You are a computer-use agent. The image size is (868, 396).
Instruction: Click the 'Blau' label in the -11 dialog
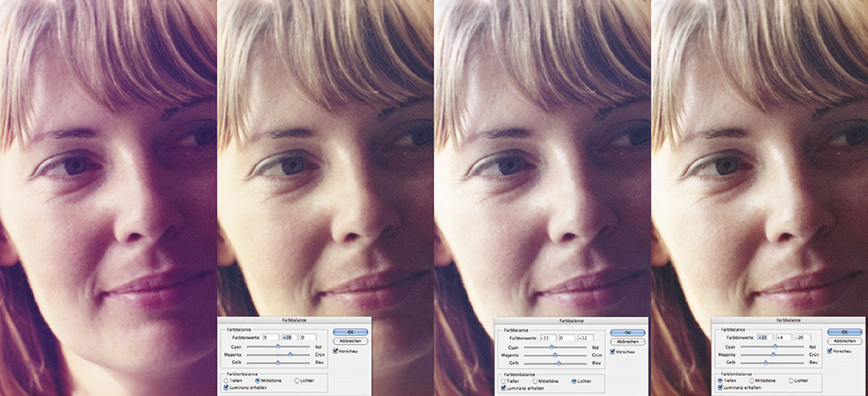tap(596, 363)
